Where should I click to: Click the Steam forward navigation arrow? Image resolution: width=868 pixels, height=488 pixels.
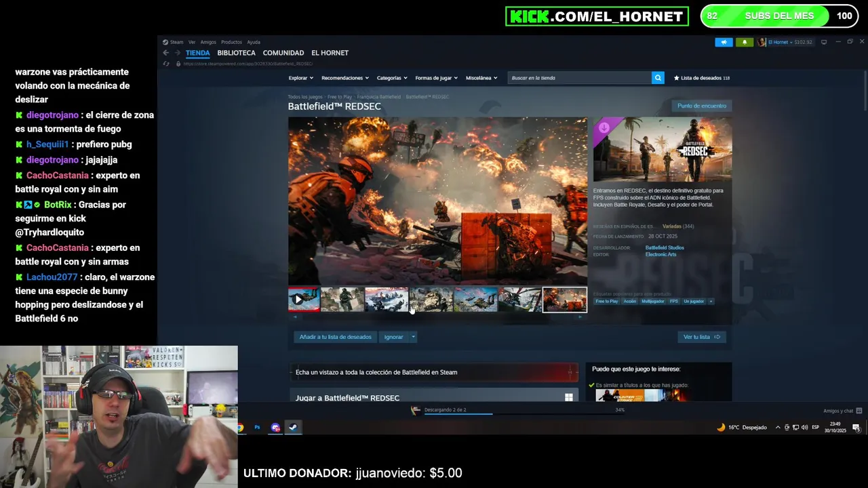[176, 53]
